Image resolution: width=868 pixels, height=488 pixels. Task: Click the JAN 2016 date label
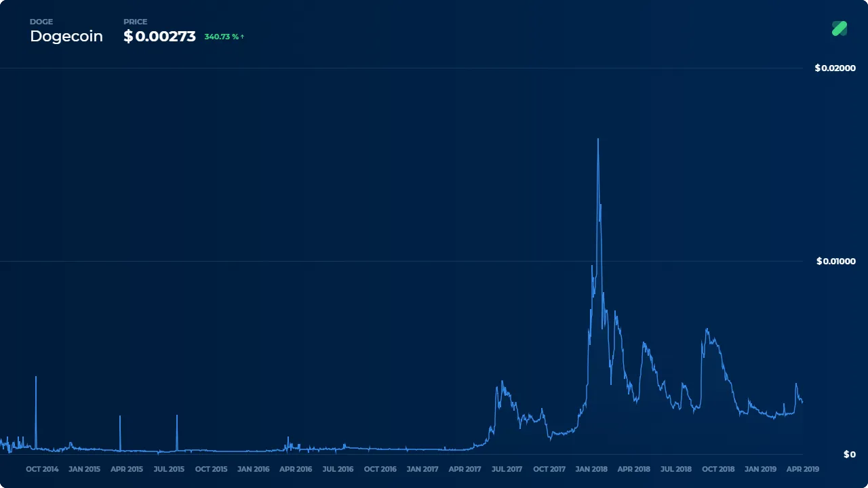coord(254,469)
